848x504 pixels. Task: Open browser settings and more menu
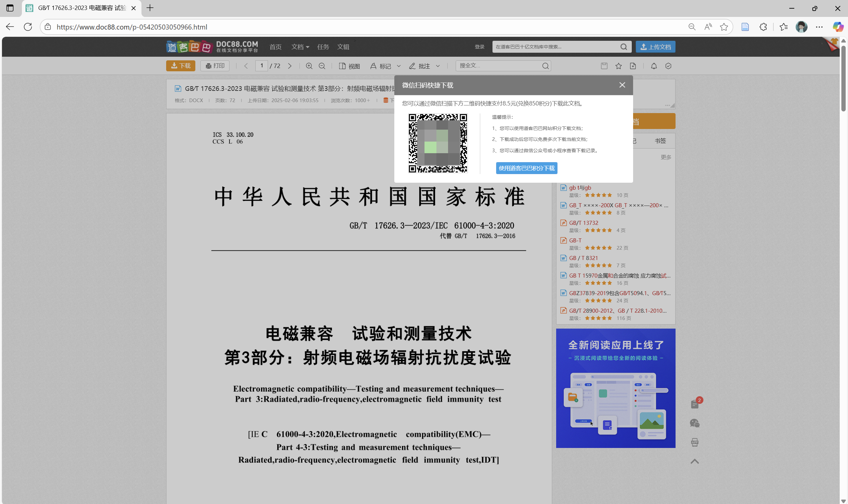click(x=819, y=27)
